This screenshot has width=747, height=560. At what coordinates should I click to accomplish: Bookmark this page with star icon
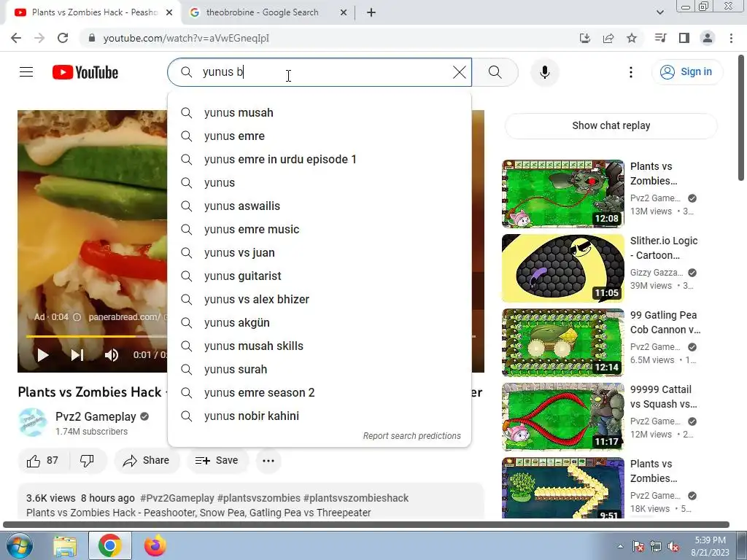pos(632,38)
